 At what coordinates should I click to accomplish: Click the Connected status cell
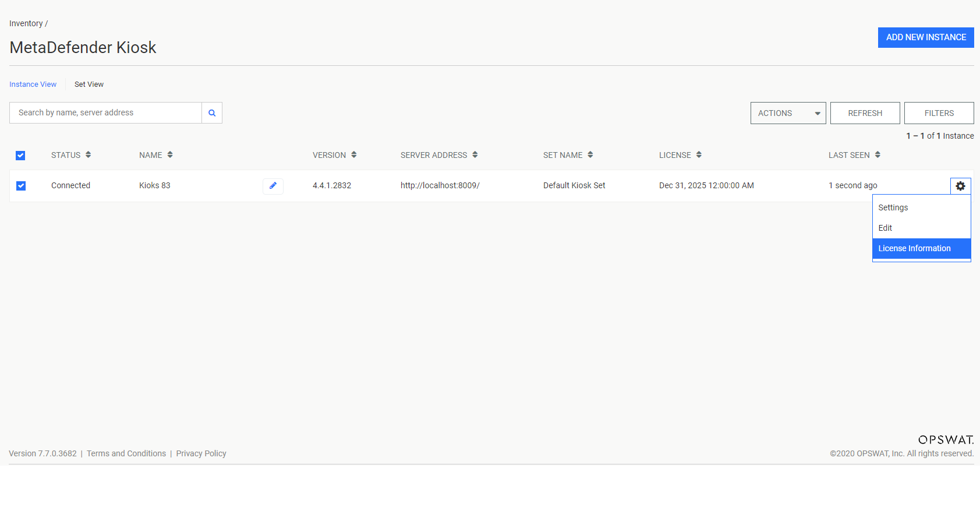coord(71,185)
